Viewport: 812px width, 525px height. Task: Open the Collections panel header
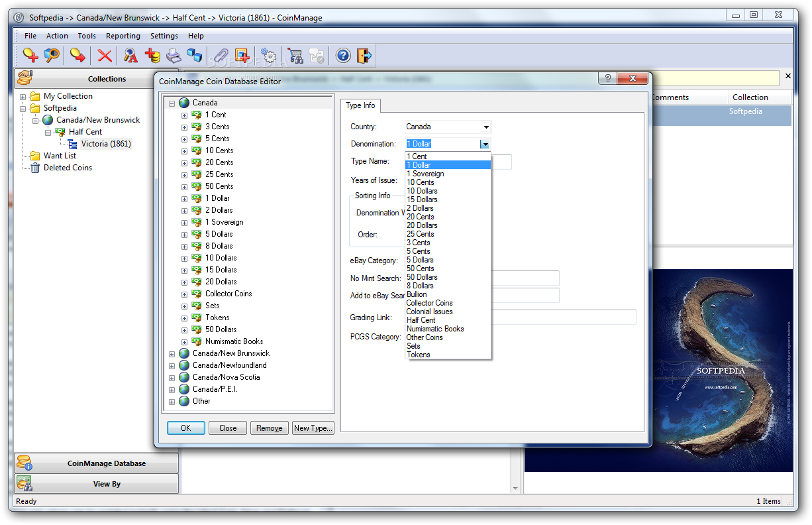(x=97, y=79)
